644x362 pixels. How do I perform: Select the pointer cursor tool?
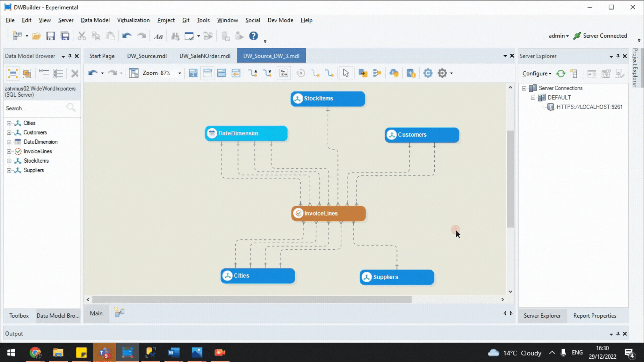tap(346, 73)
